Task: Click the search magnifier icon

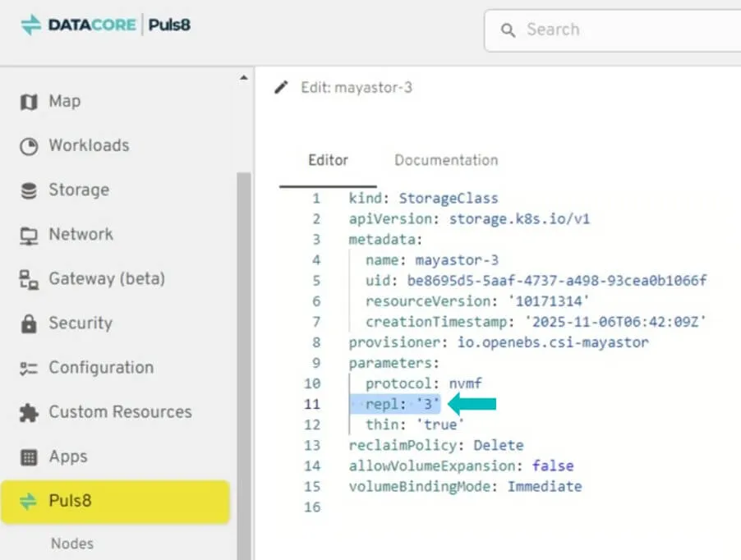Action: pos(509,30)
